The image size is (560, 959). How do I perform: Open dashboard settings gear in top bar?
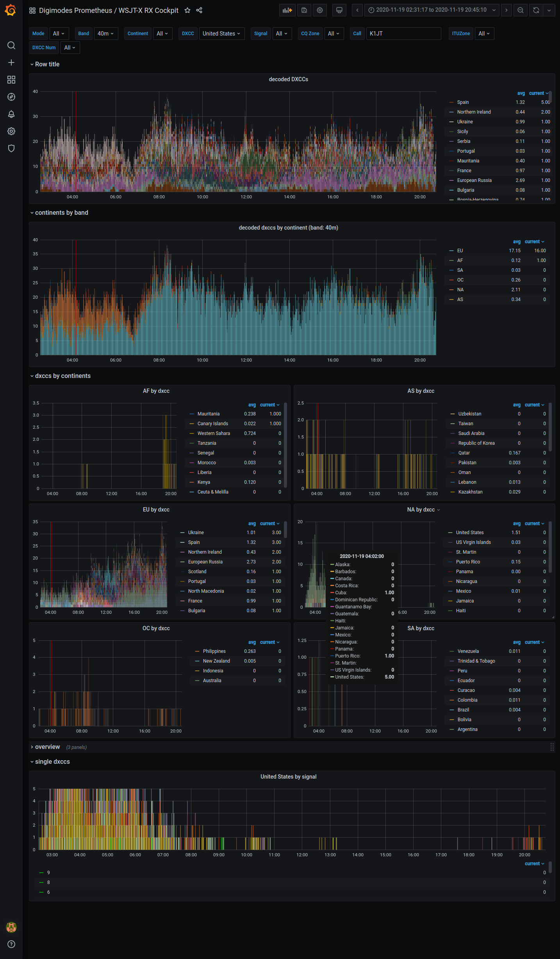pyautogui.click(x=320, y=10)
